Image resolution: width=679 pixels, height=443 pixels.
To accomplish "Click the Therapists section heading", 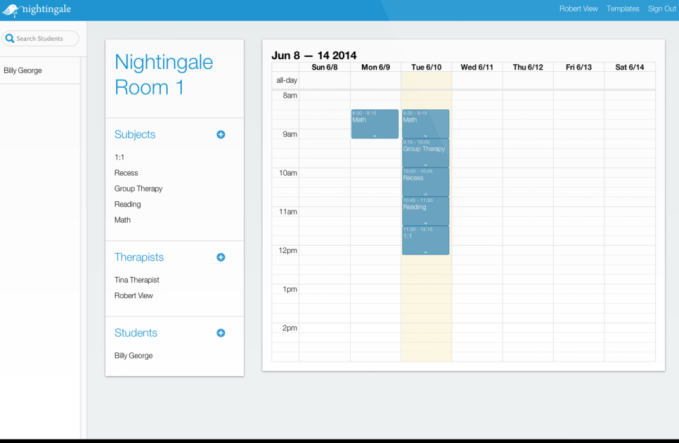I will point(139,257).
